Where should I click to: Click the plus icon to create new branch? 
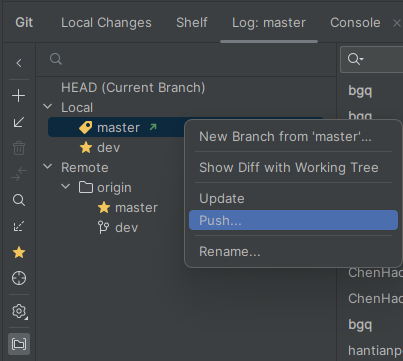[19, 96]
